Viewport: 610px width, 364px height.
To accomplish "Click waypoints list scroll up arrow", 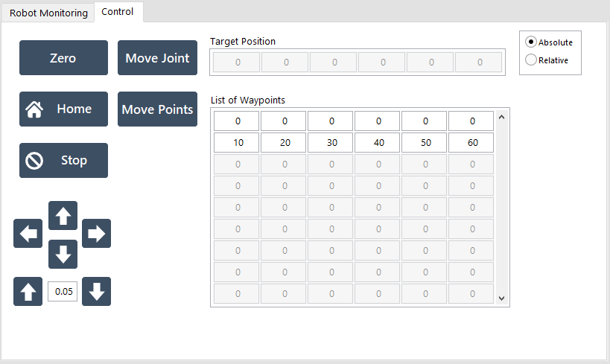I will 501,117.
